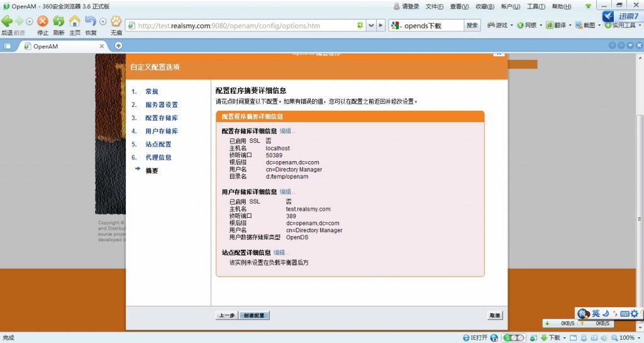Image resolution: width=644 pixels, height=343 pixels.
Task: Click the green Back arrow
Action: (7, 21)
